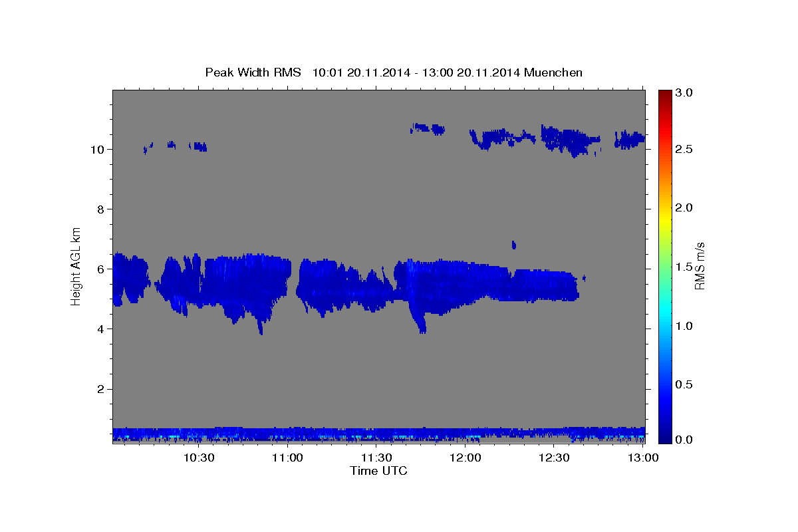Pick the dark red top of the colorbar
The height and width of the screenshot is (532, 798).
click(664, 94)
